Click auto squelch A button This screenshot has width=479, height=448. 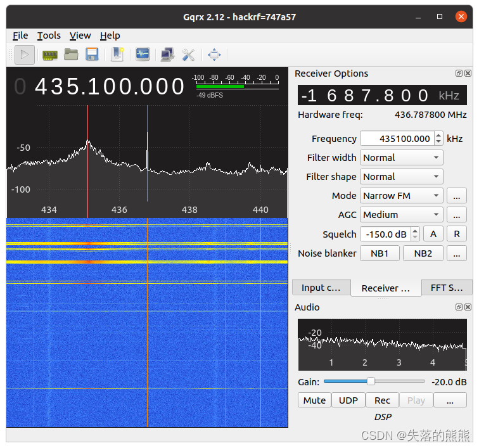pyautogui.click(x=433, y=234)
